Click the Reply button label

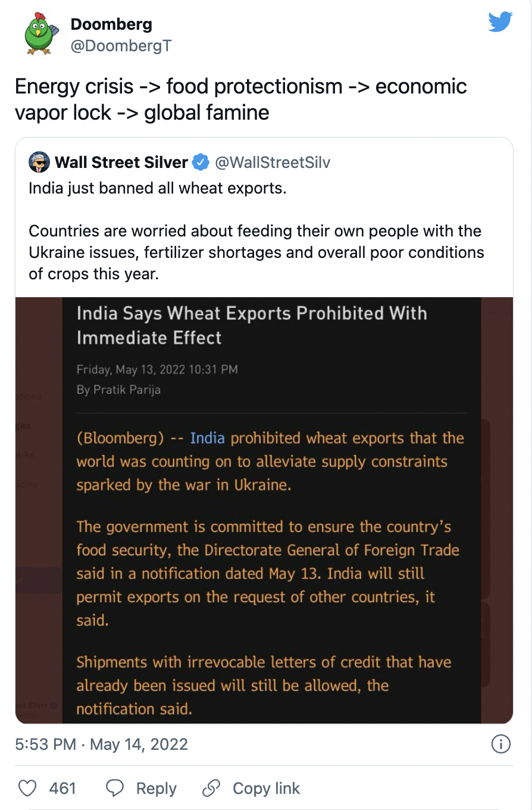tap(157, 789)
